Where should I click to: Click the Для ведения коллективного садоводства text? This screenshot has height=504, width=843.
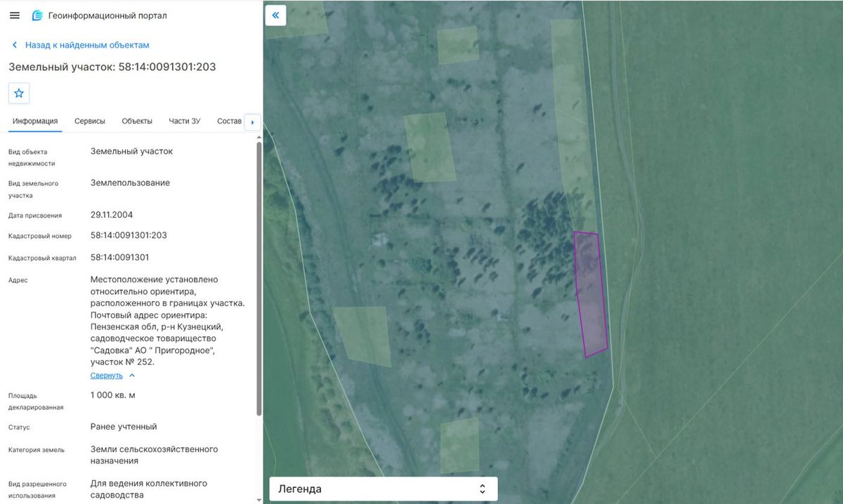[149, 489]
